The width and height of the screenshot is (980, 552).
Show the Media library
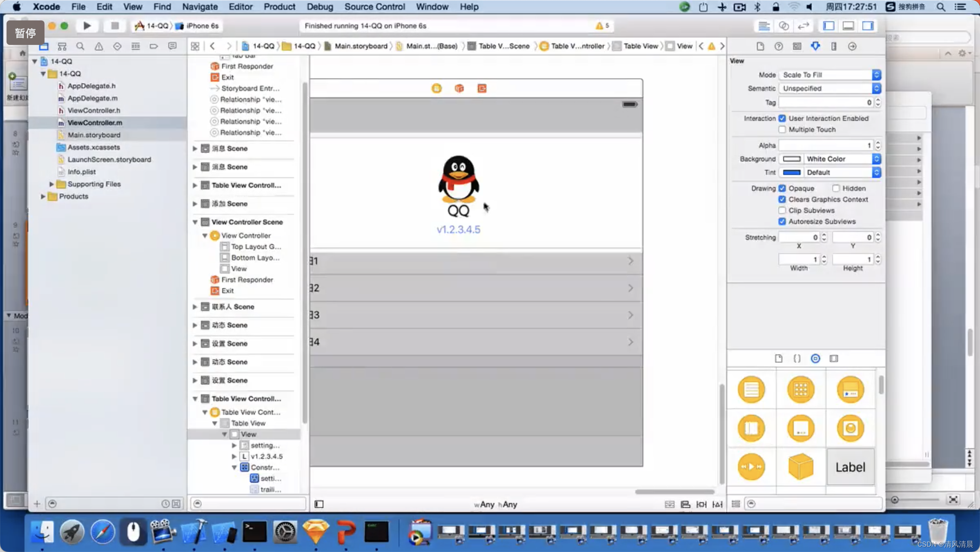click(834, 358)
